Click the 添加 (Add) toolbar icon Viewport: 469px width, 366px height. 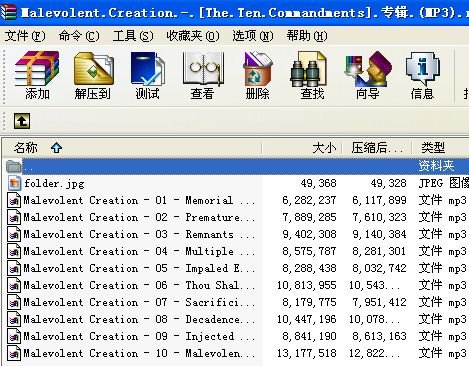pos(37,75)
